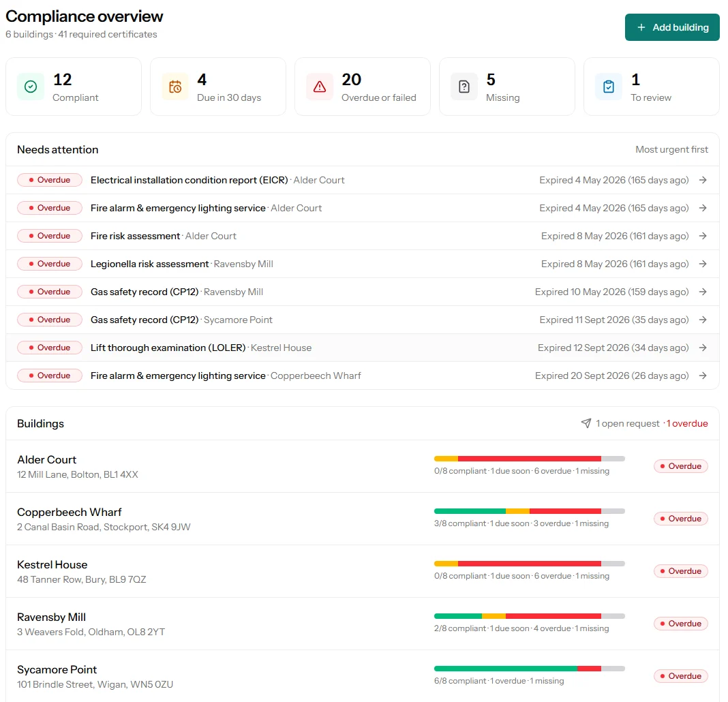Click arrow on Ravensby Mill gas safety row
Screen dimensions: 728x702
[703, 292]
